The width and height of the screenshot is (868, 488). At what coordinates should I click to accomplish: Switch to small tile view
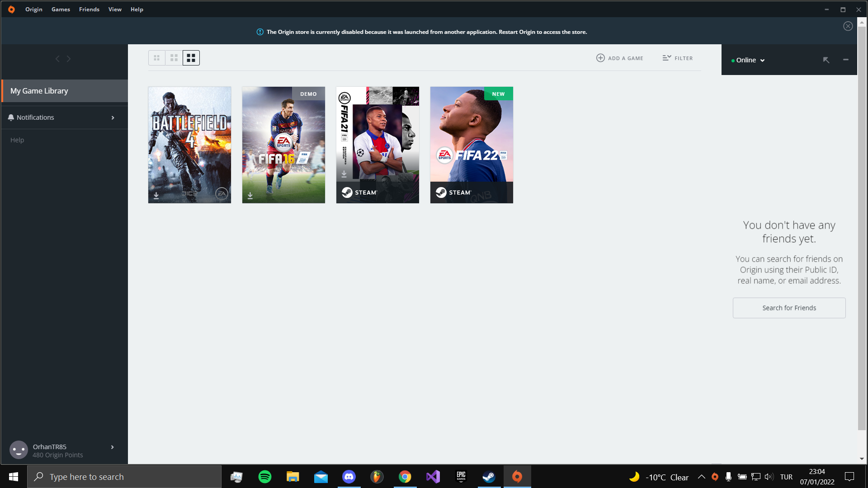(156, 58)
